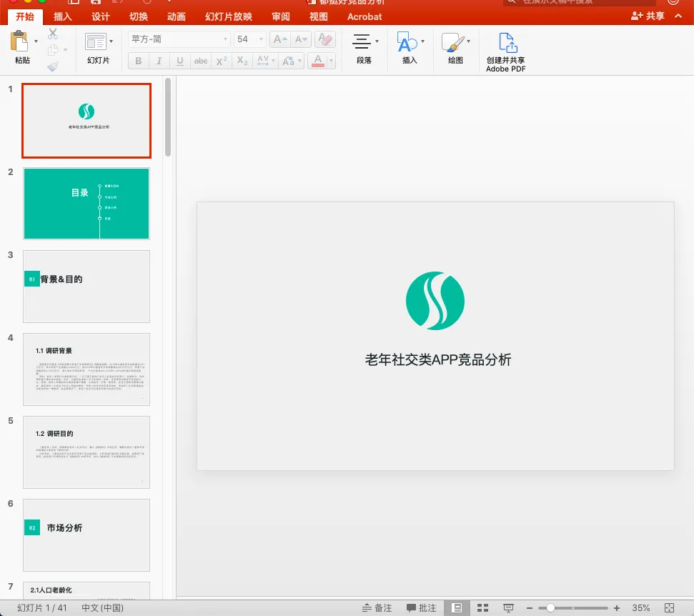Open the Drawing tools icon
This screenshot has height=616, width=694.
tap(452, 42)
